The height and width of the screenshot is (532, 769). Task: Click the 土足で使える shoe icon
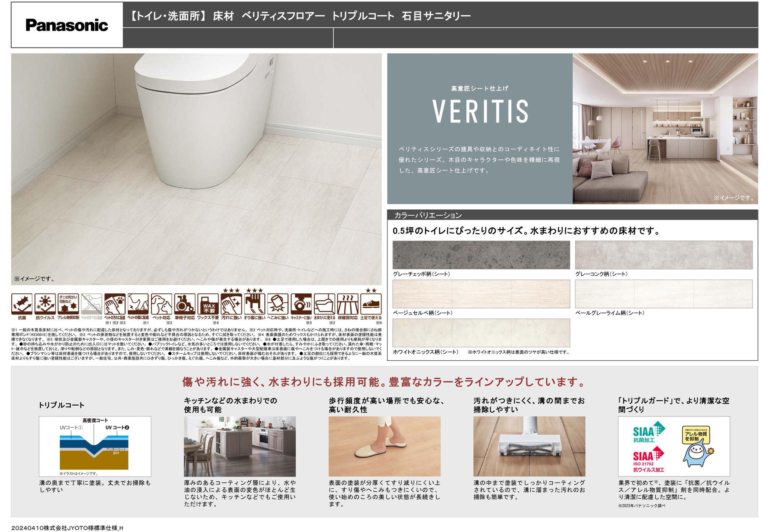coord(371,304)
